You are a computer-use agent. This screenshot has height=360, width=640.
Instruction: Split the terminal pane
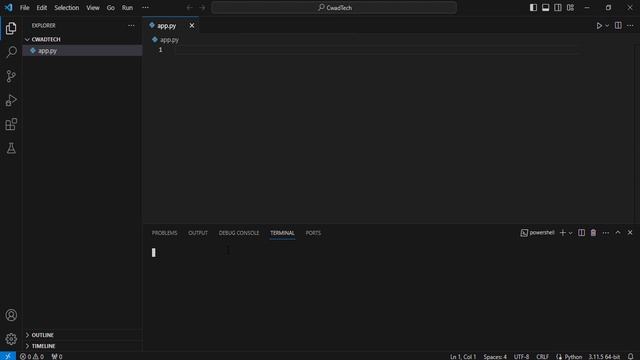pos(581,233)
